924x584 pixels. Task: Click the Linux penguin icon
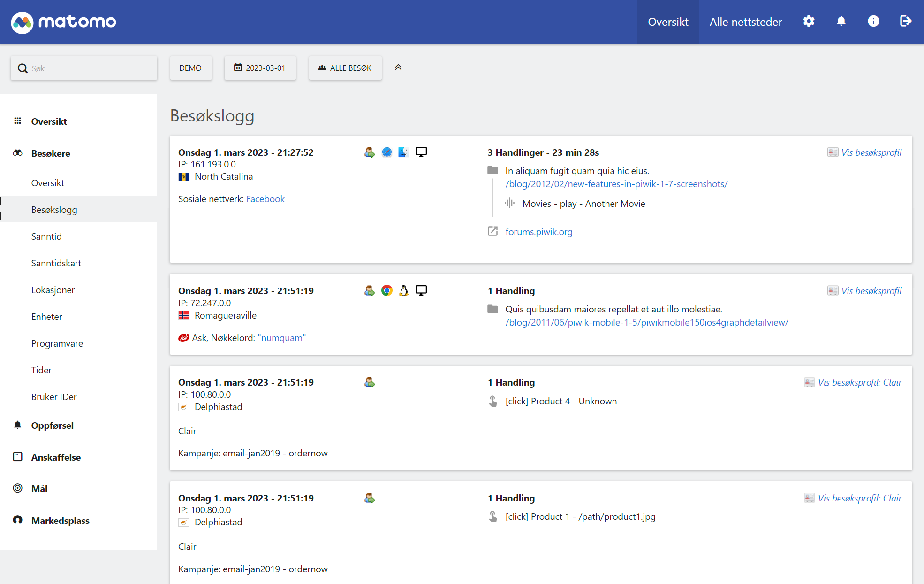tap(403, 290)
